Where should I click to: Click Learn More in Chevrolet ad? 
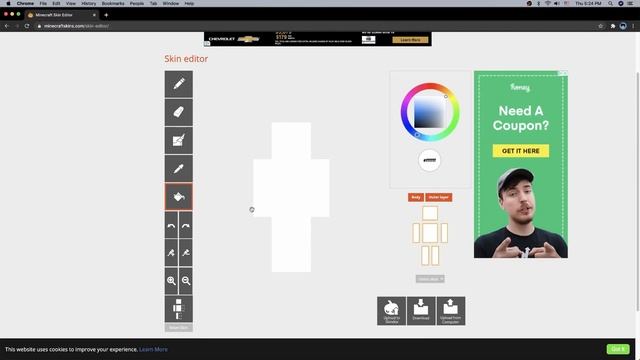[x=410, y=40]
